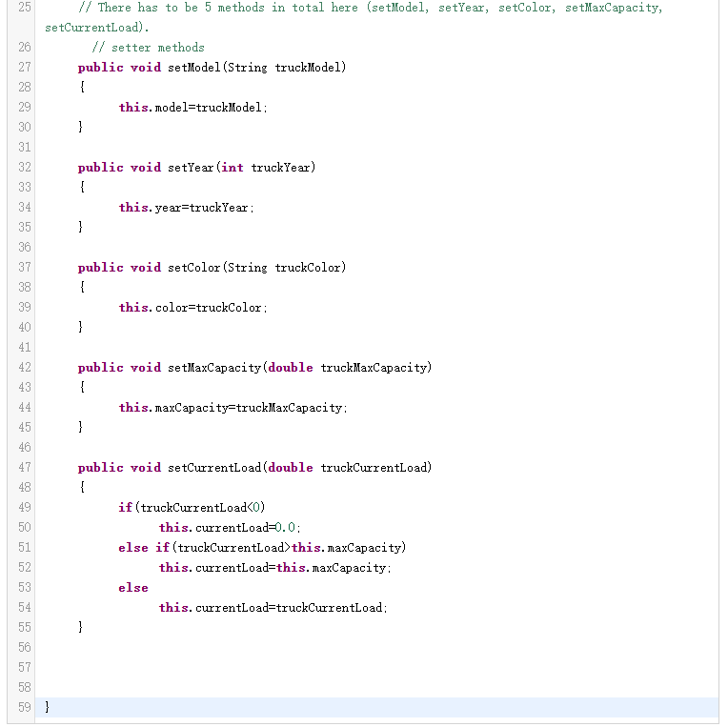Click the closing brace on highlighted line 59
The height and width of the screenshot is (727, 728).
[47, 707]
